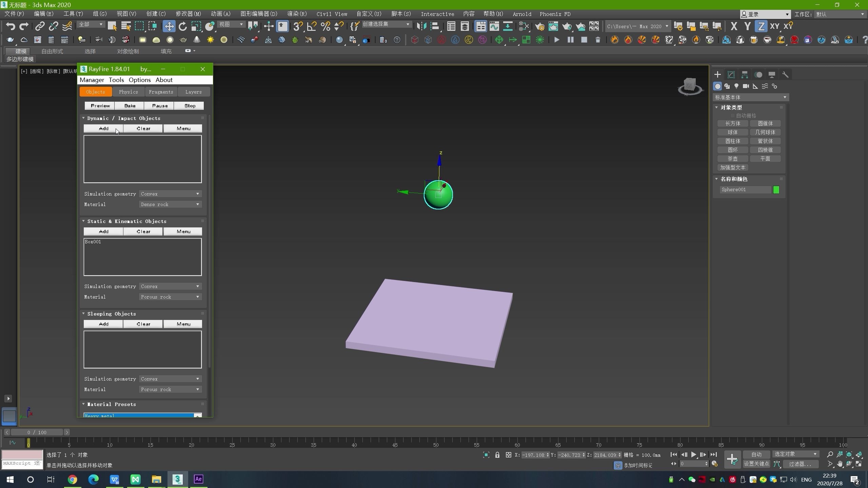Click the Pan View hand icon

coord(840,464)
